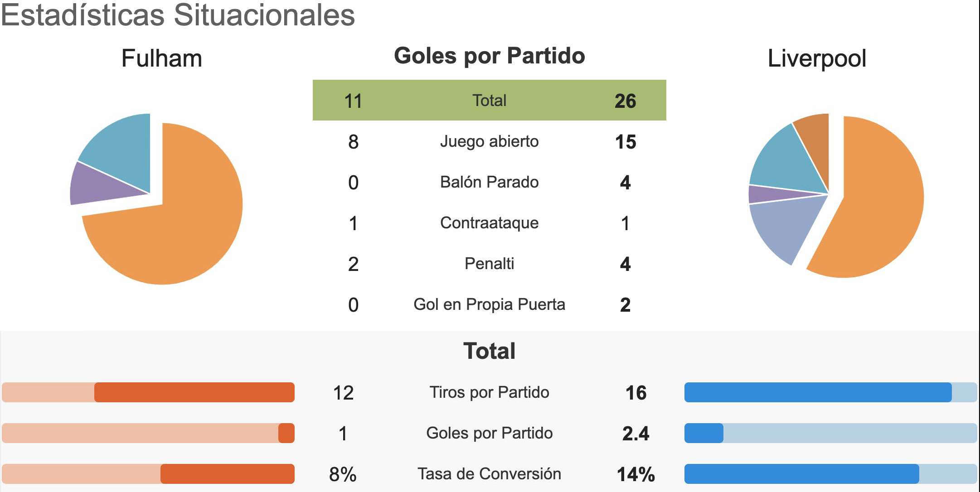Select the Juego abierto row label
Screen dimensions: 980x492
coord(489,141)
